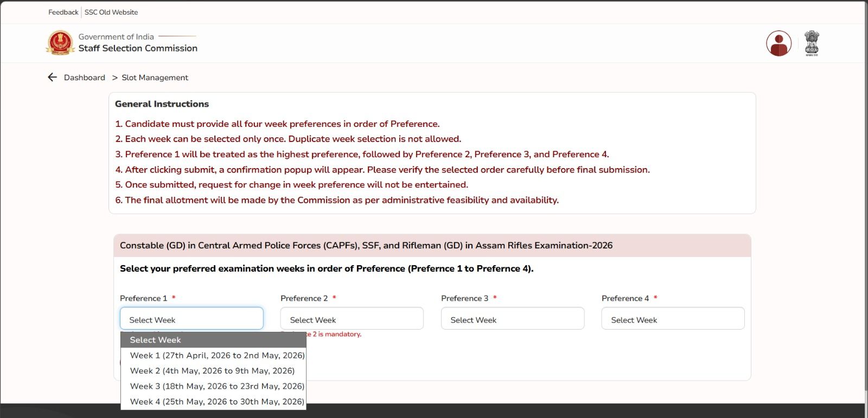This screenshot has width=868, height=418.
Task: Click the Slot Management breadcrumb item
Action: point(155,78)
